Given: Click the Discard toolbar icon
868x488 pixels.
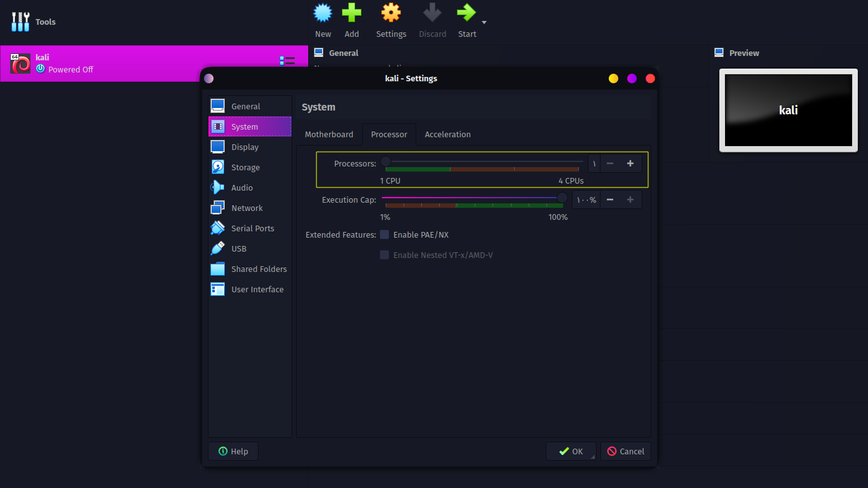Looking at the screenshot, I should pyautogui.click(x=432, y=13).
